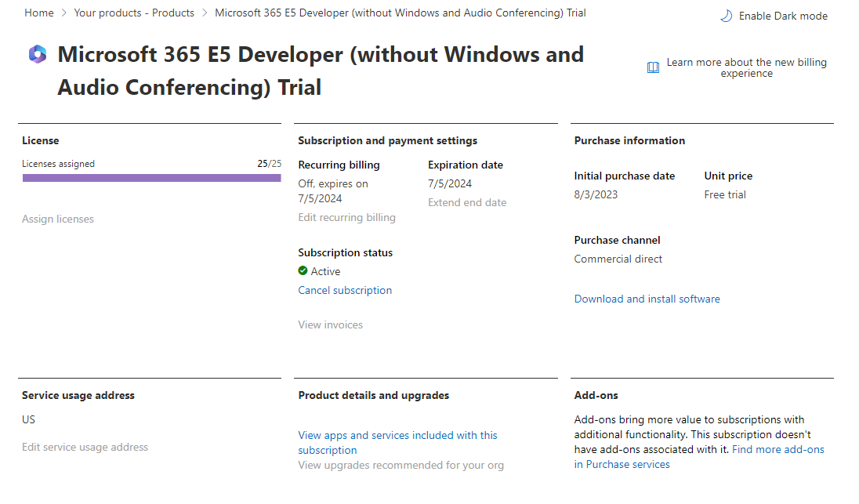859x504 pixels.
Task: Go to Home breadcrumb
Action: point(39,13)
